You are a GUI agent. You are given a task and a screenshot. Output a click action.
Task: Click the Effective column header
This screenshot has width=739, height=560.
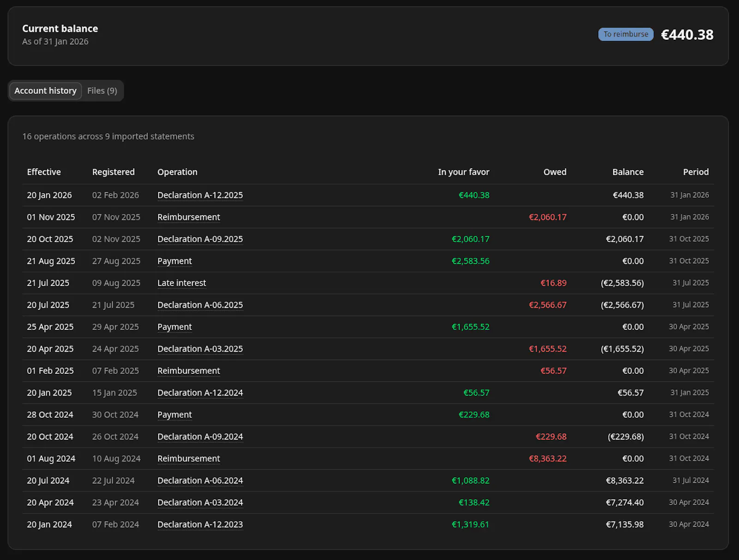[x=44, y=172]
